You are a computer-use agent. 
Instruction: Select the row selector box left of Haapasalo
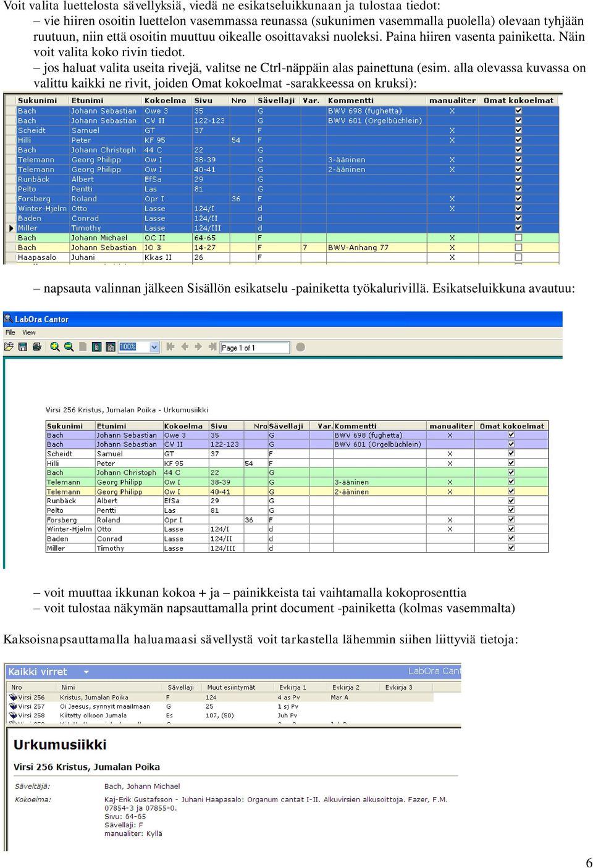tap(11, 257)
